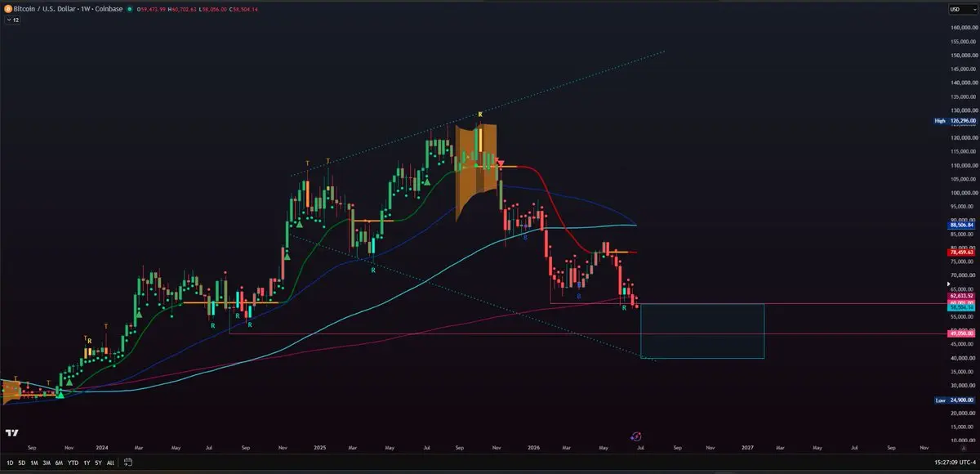Click the 49,090.00 horizontal line price label

point(962,333)
